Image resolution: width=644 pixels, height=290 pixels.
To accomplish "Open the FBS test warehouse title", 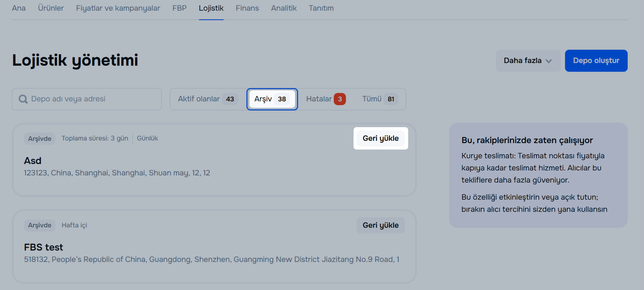I will tap(43, 247).
